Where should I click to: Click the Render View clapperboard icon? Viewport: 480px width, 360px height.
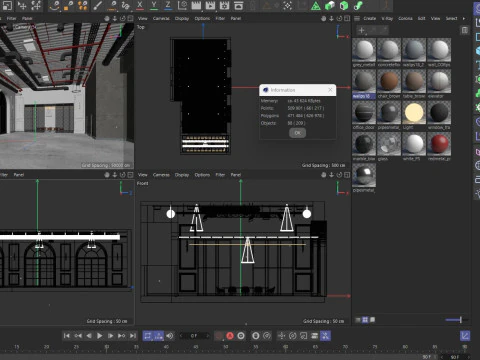tap(196, 5)
